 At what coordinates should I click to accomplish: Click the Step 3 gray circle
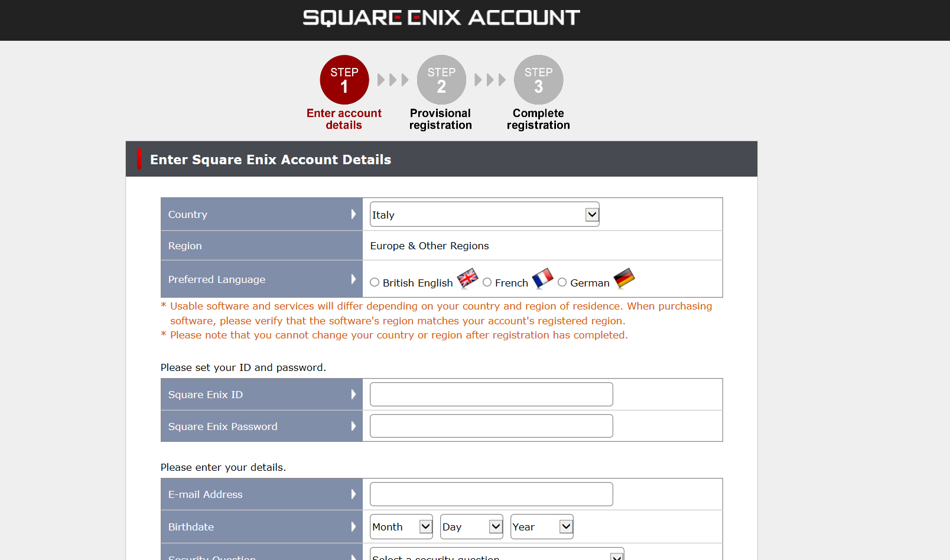coord(539,80)
